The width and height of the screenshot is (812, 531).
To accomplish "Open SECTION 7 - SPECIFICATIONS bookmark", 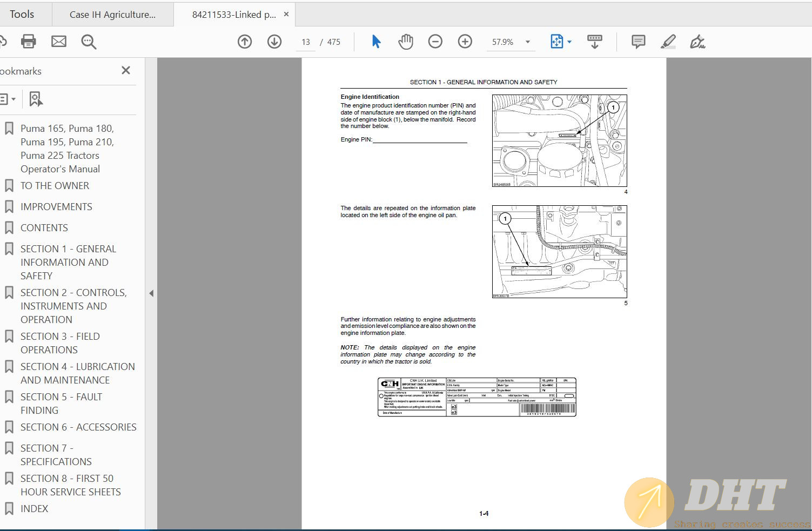I will tap(56, 455).
